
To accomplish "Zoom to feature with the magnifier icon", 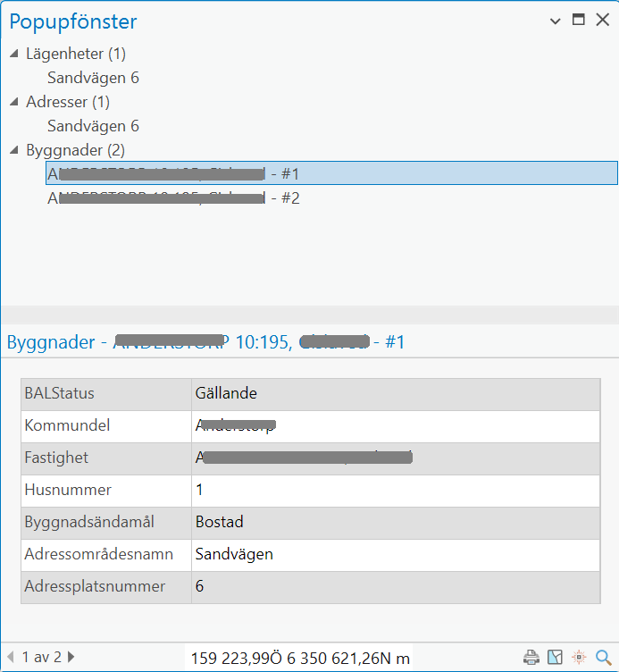I will pyautogui.click(x=603, y=658).
